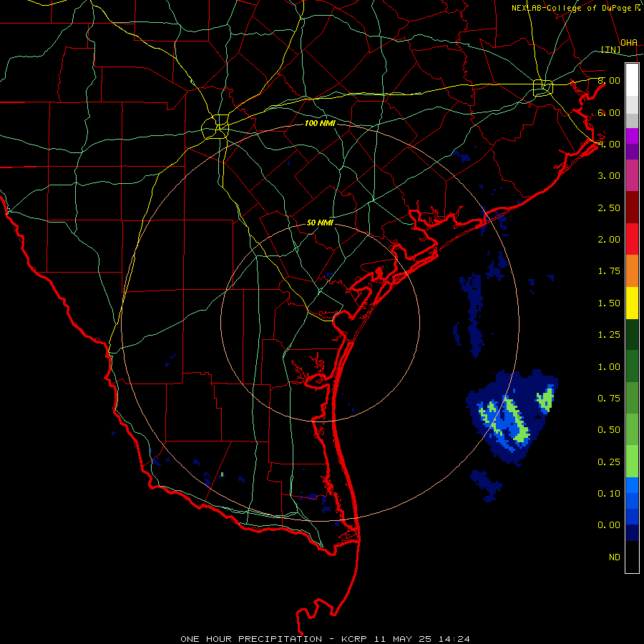The width and height of the screenshot is (644, 644).
Task: Click the 0.75 legend value
Action: coord(609,399)
